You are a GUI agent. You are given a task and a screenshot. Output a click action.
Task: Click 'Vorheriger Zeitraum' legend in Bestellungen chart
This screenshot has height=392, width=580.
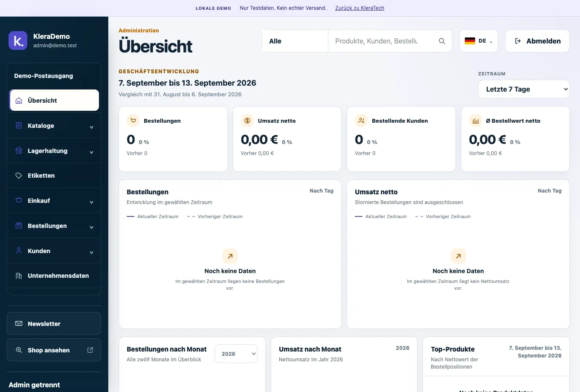point(215,216)
